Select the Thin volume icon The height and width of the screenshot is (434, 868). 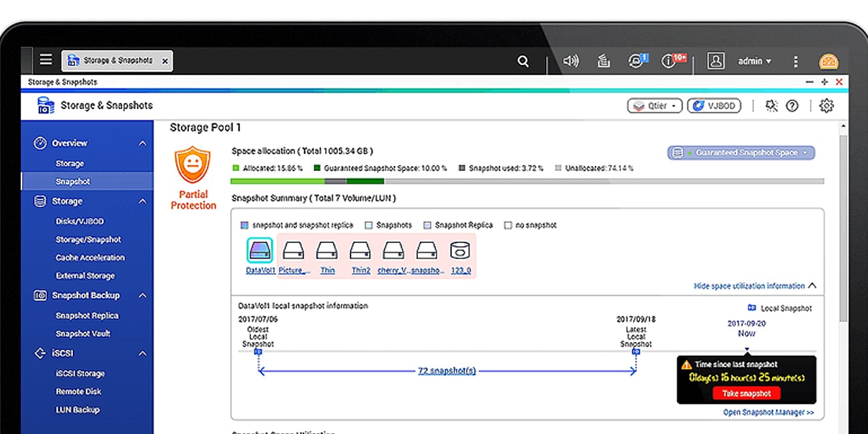tap(327, 251)
